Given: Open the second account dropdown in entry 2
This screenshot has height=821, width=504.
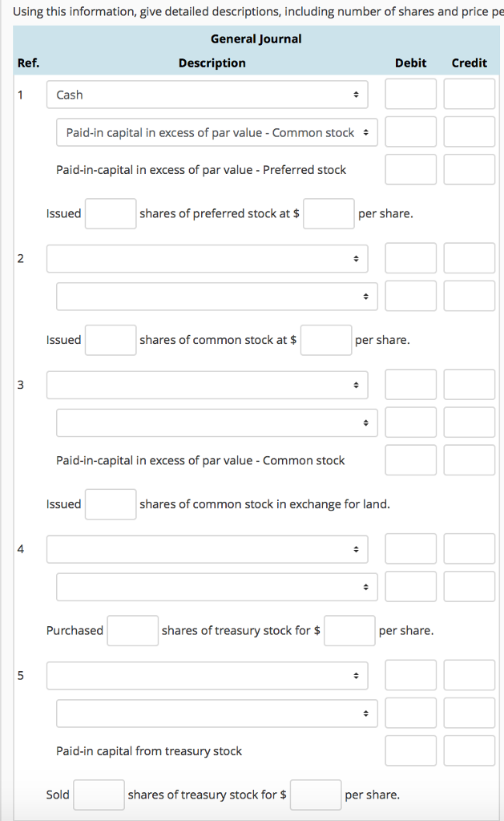Looking at the screenshot, I should 216,296.
